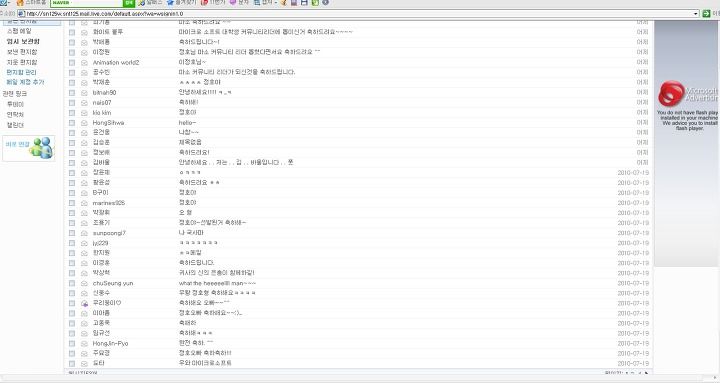This screenshot has width=720, height=383.
Task: Click the mail icon next to nais07
Action: pos(84,103)
